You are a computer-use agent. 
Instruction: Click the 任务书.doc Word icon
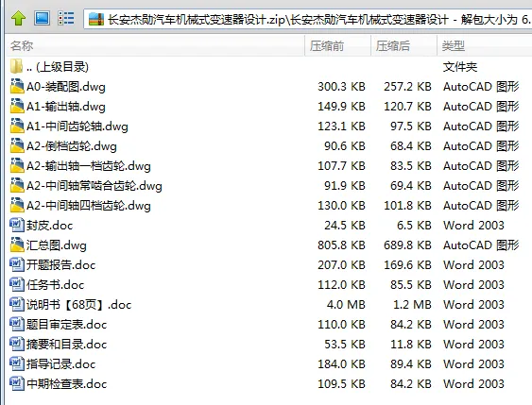[17, 284]
